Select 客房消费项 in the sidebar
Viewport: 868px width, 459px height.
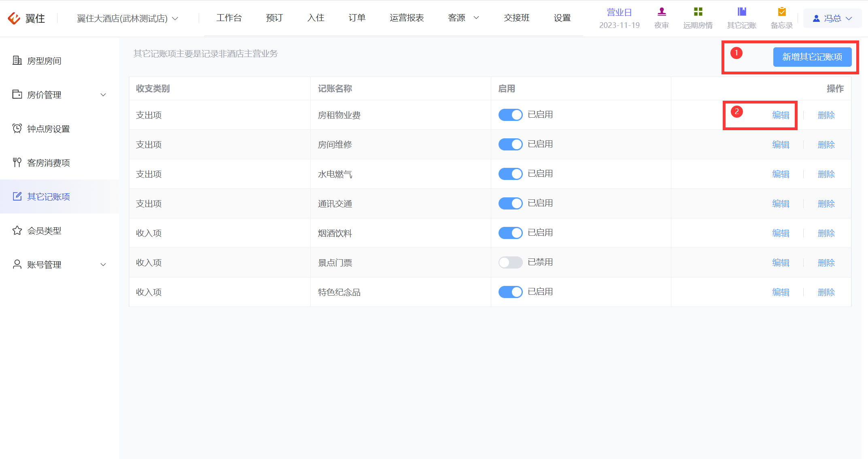click(59, 163)
